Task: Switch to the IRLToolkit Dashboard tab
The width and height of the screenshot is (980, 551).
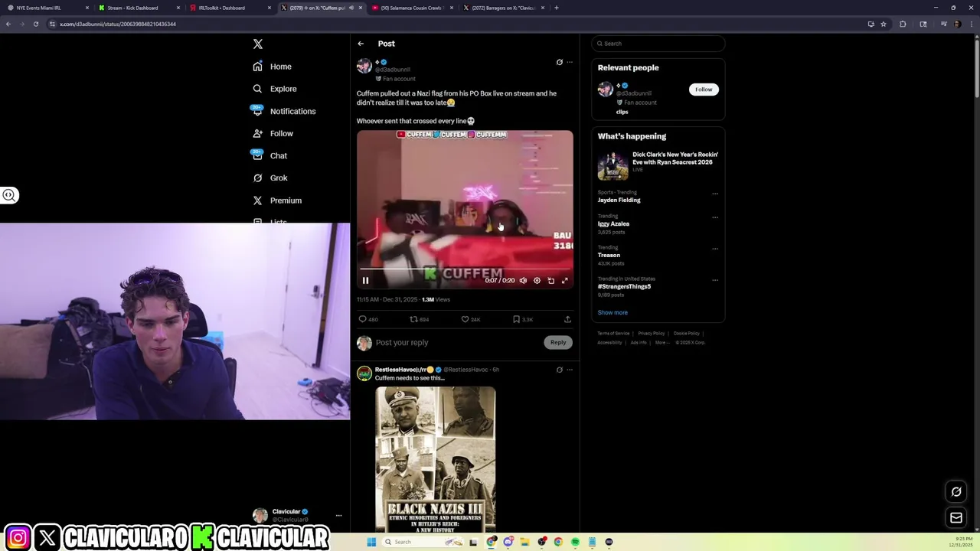Action: coord(229,8)
